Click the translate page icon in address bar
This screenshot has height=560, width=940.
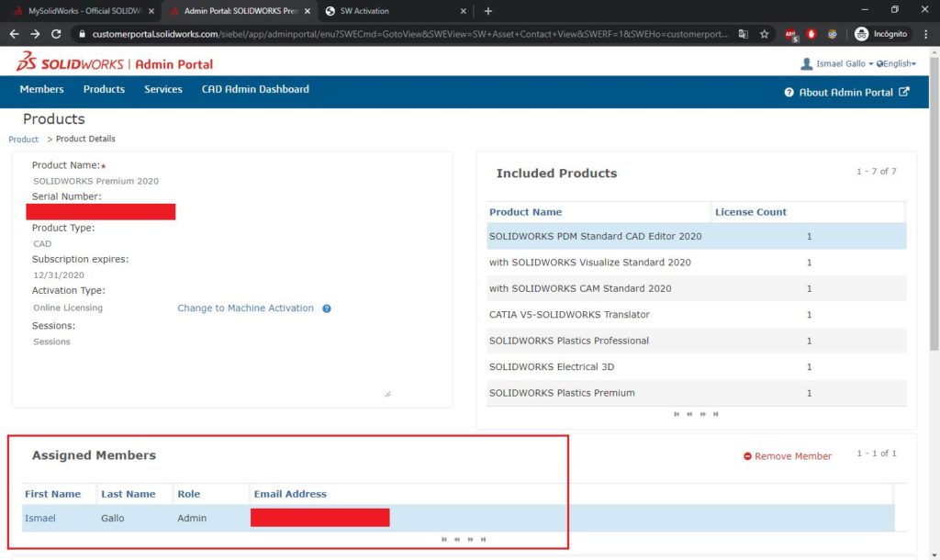point(744,34)
